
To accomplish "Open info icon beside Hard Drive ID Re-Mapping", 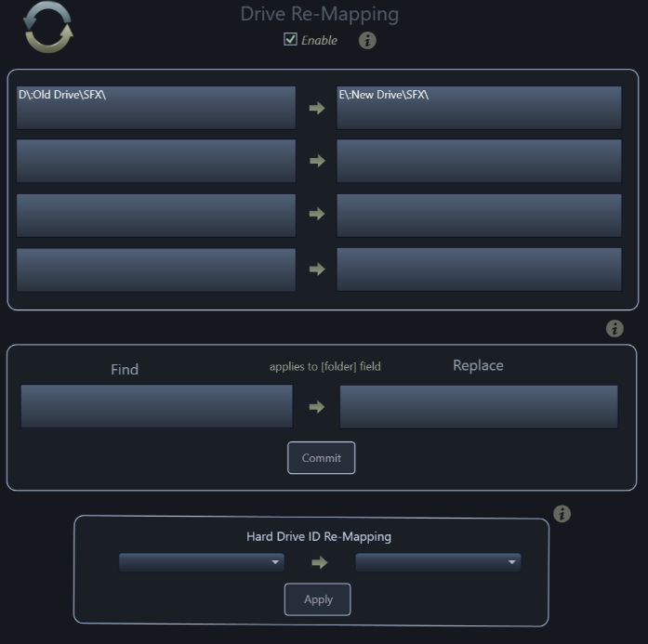I will point(562,514).
